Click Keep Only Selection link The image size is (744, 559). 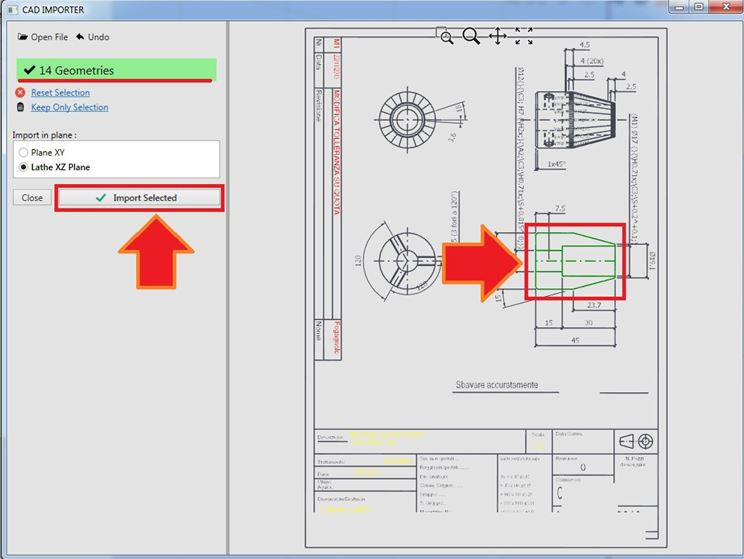coord(70,107)
